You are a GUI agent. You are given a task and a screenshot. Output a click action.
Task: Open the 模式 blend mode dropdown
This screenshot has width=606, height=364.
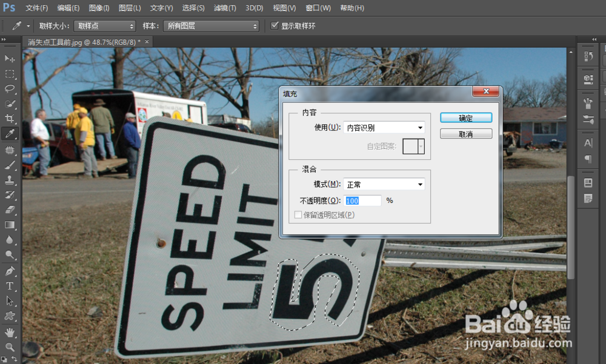tap(384, 184)
